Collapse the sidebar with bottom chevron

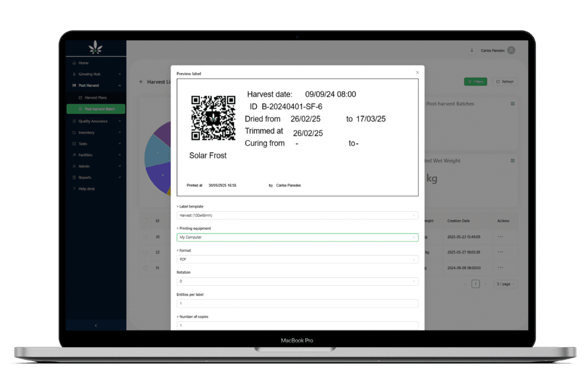pyautogui.click(x=95, y=325)
